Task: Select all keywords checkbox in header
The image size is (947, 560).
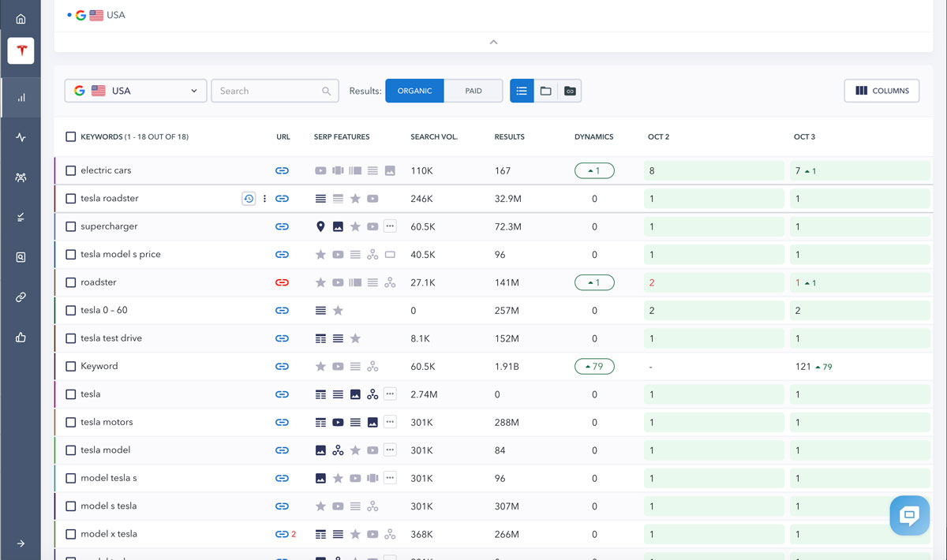Action: point(71,136)
